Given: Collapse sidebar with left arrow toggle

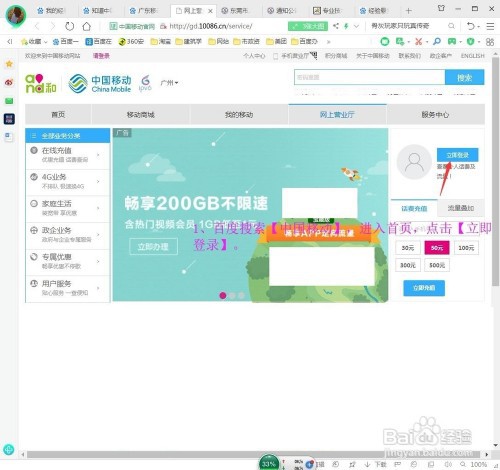Looking at the screenshot, I should (10, 41).
